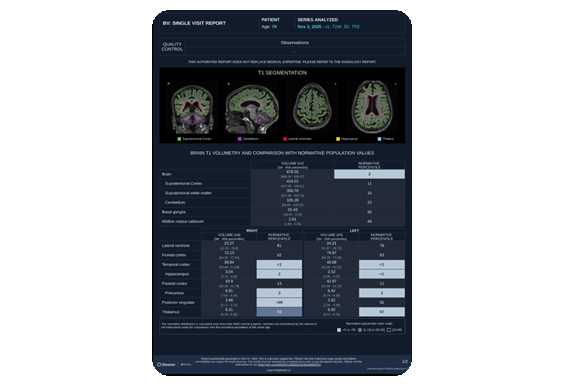Click right Posterior cingulate percentile cell >99
564x386 pixels.
click(279, 303)
